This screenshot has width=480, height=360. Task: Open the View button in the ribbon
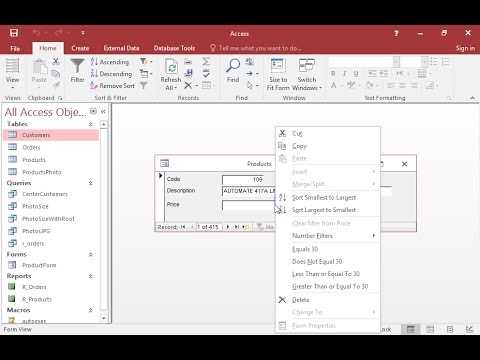12,74
